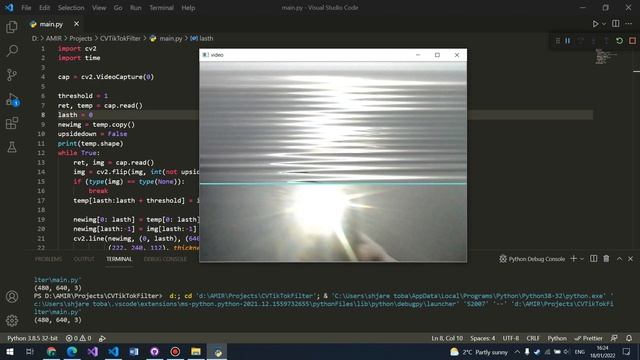This screenshot has width=640, height=360.
Task: Open the editor More Actions ellipsis
Action: [629, 24]
